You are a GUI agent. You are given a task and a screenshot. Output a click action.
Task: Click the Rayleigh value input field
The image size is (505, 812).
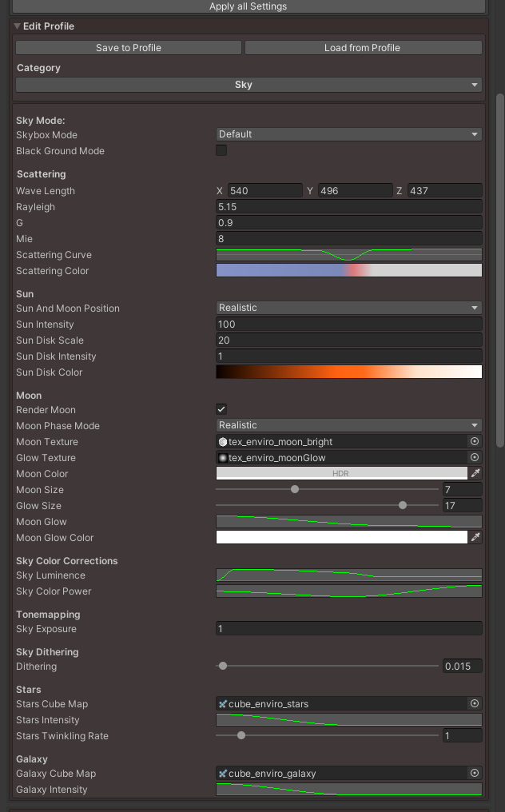[x=348, y=207]
